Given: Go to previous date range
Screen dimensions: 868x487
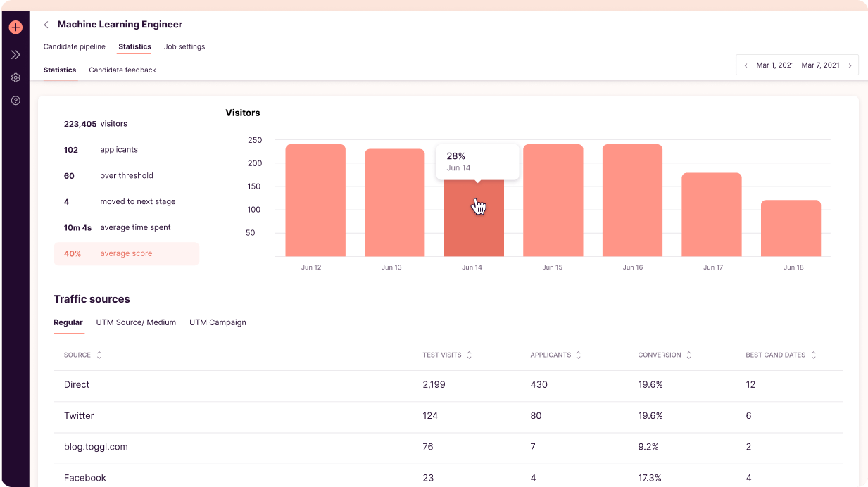Looking at the screenshot, I should click(x=746, y=65).
